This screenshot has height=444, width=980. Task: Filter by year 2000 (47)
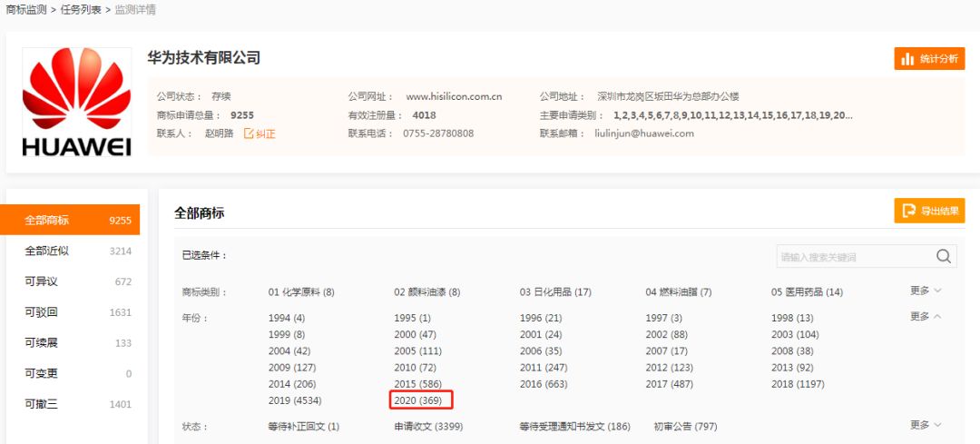point(415,334)
